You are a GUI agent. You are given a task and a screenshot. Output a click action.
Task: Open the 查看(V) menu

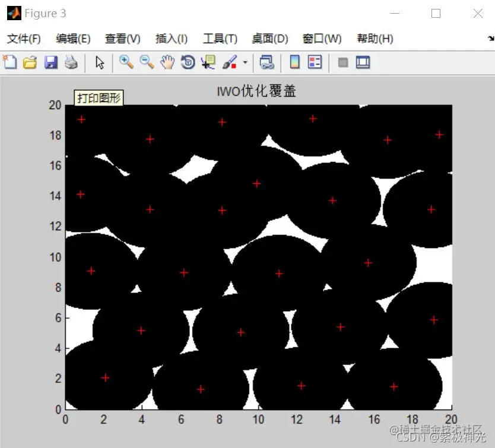pos(122,39)
